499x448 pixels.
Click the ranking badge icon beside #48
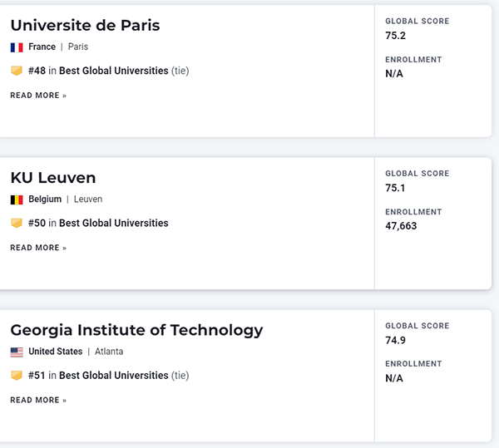tap(17, 71)
